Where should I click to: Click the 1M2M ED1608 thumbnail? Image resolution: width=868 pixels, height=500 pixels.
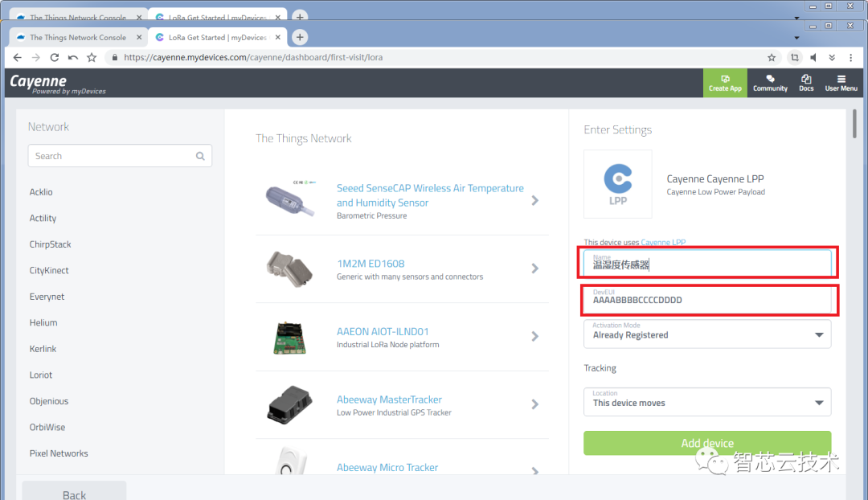[289, 268]
